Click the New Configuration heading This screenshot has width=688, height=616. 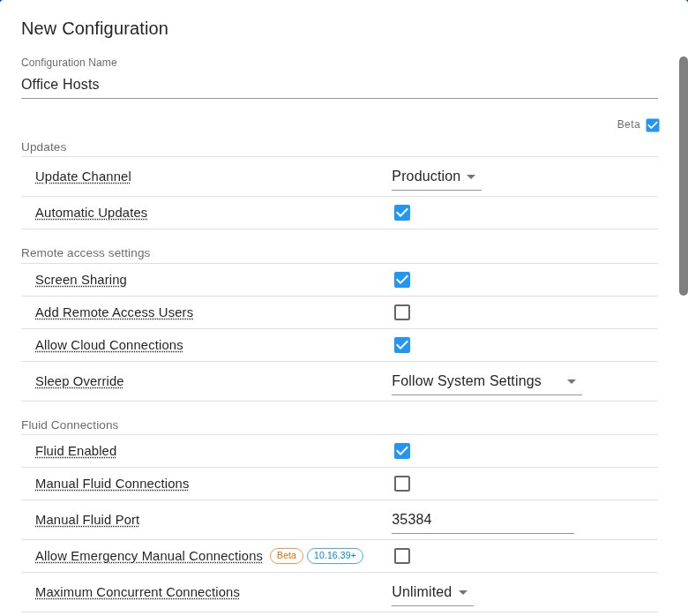point(94,28)
